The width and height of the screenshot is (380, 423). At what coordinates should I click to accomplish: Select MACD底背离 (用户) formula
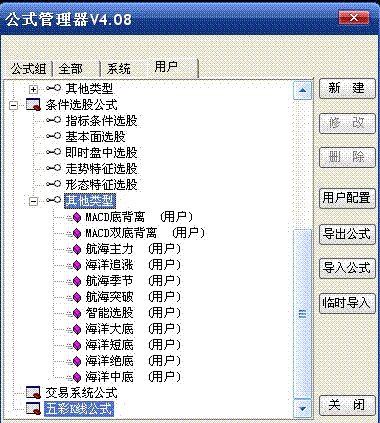(x=139, y=217)
